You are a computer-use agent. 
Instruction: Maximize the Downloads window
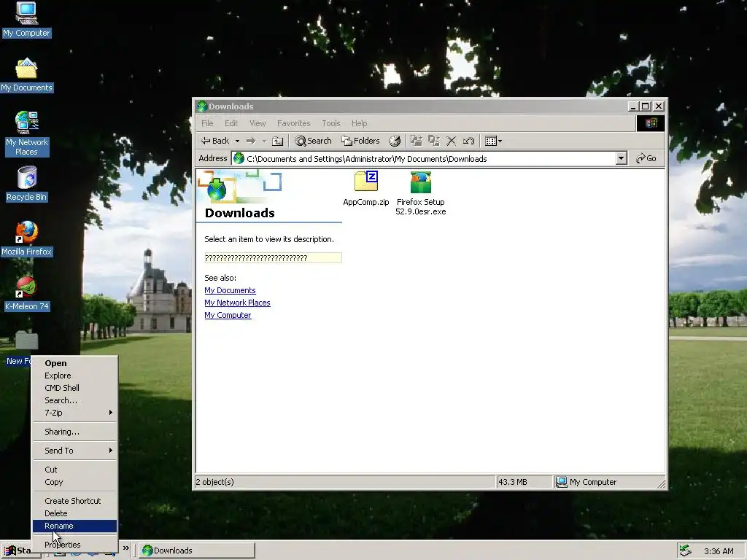646,106
